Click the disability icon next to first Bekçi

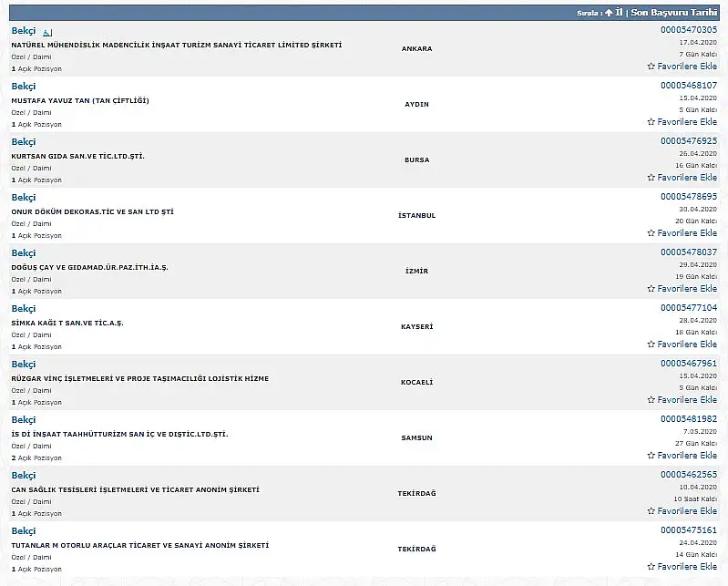click(47, 33)
